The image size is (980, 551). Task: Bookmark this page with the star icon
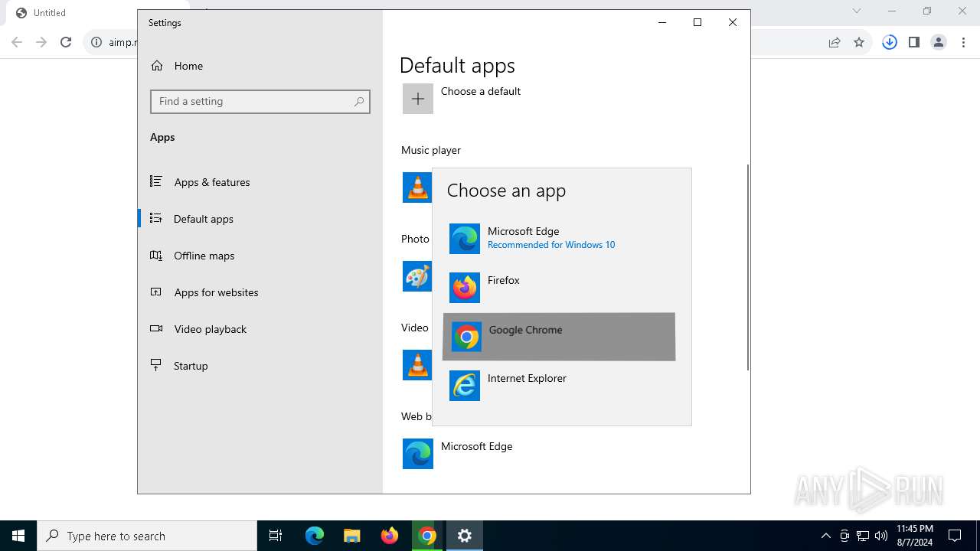click(x=859, y=43)
